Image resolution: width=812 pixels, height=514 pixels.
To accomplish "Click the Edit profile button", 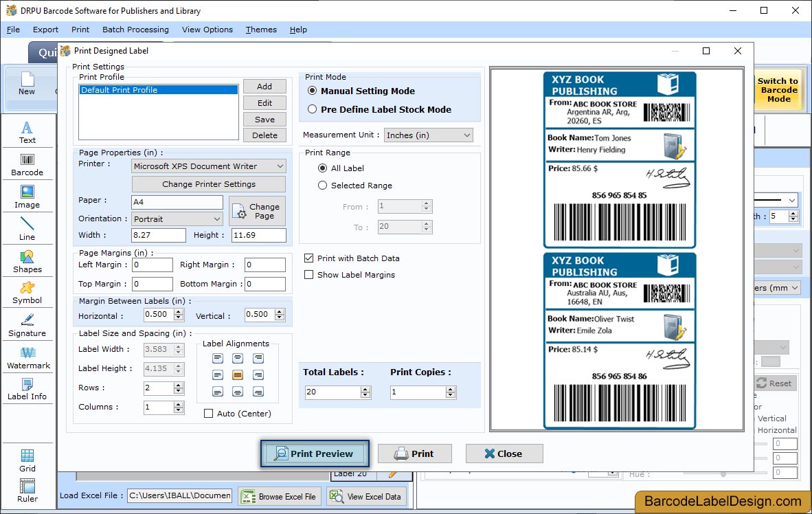I will pyautogui.click(x=264, y=103).
